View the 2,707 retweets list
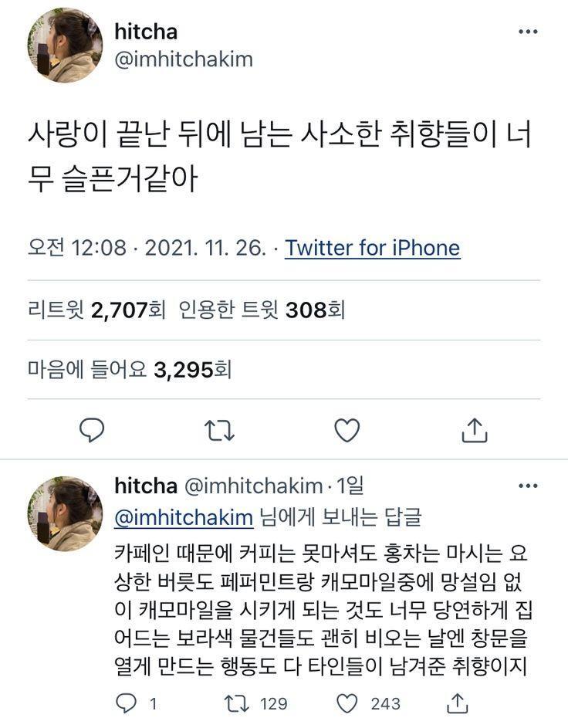The image size is (568, 728). [97, 310]
